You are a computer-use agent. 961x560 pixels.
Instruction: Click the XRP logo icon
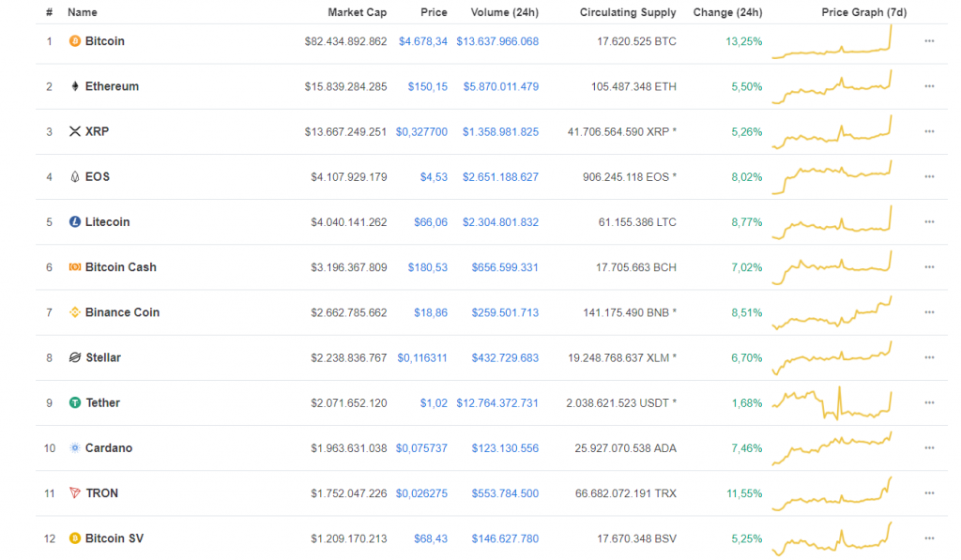tap(75, 131)
